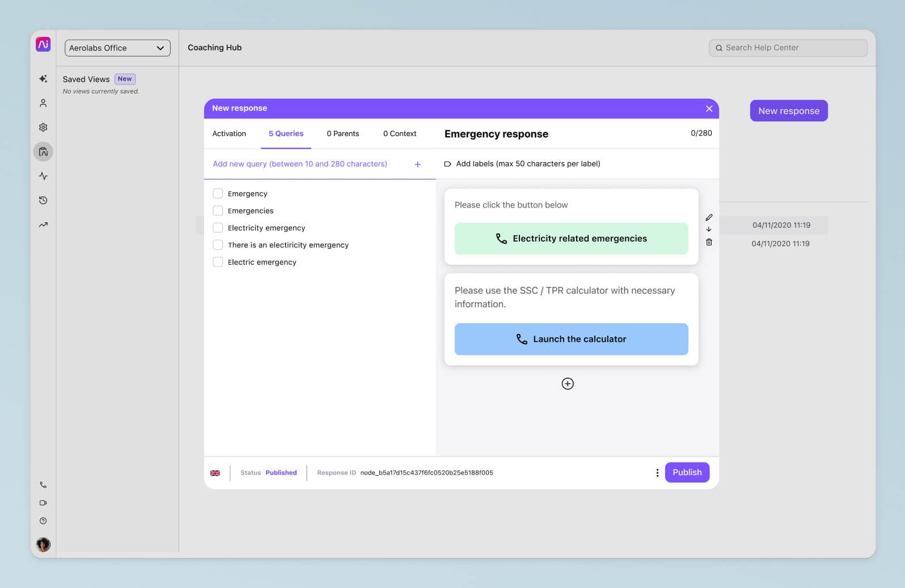This screenshot has width=905, height=588.
Task: Click the UK flag language icon
Action: point(215,473)
